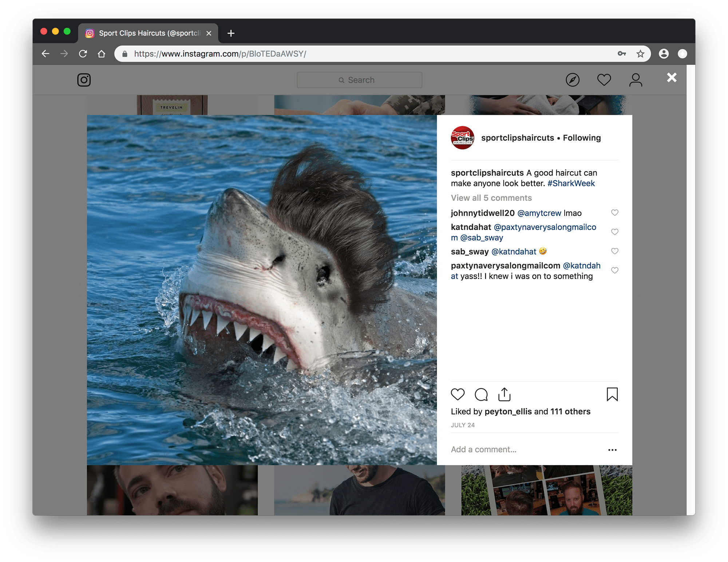Click the saved password key icon
The image size is (728, 562).
(x=622, y=54)
